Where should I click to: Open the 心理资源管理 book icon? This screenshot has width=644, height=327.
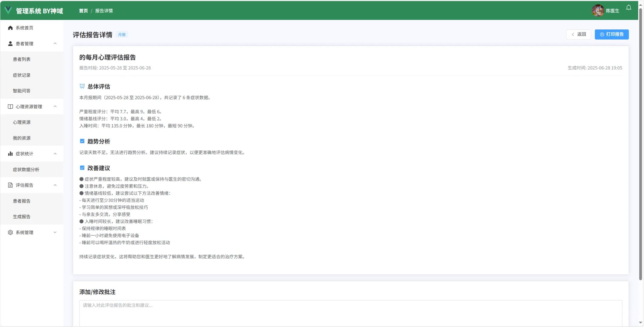pos(10,106)
